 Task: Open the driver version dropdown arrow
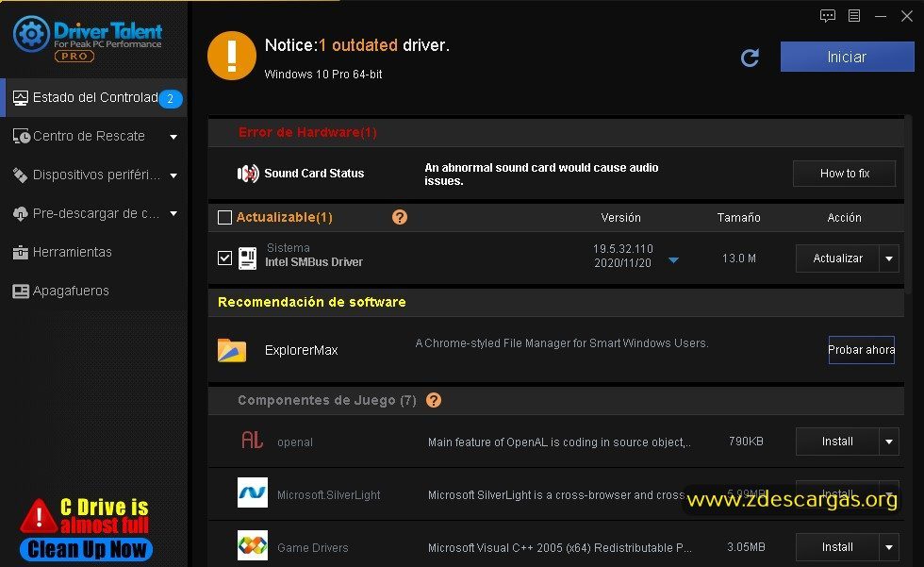[673, 260]
